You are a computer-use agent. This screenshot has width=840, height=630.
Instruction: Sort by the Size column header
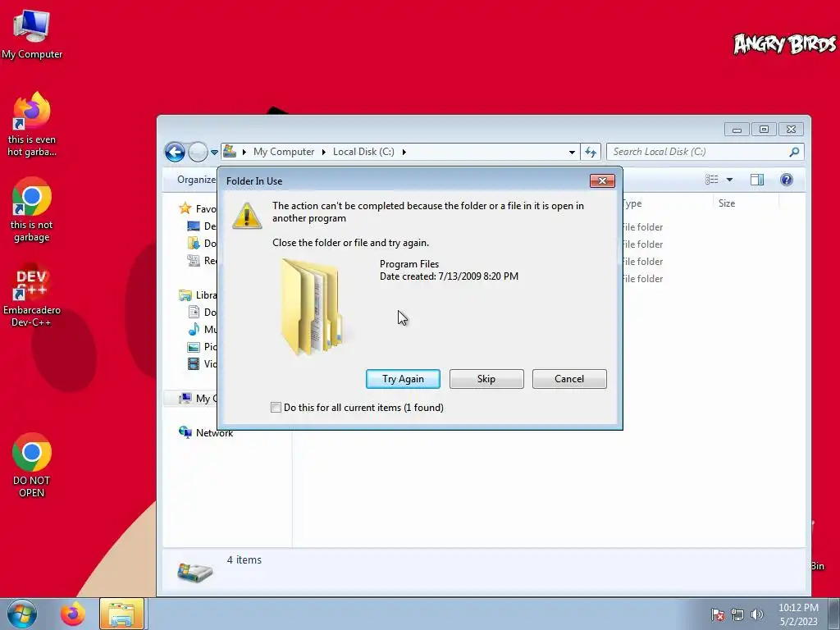point(745,203)
